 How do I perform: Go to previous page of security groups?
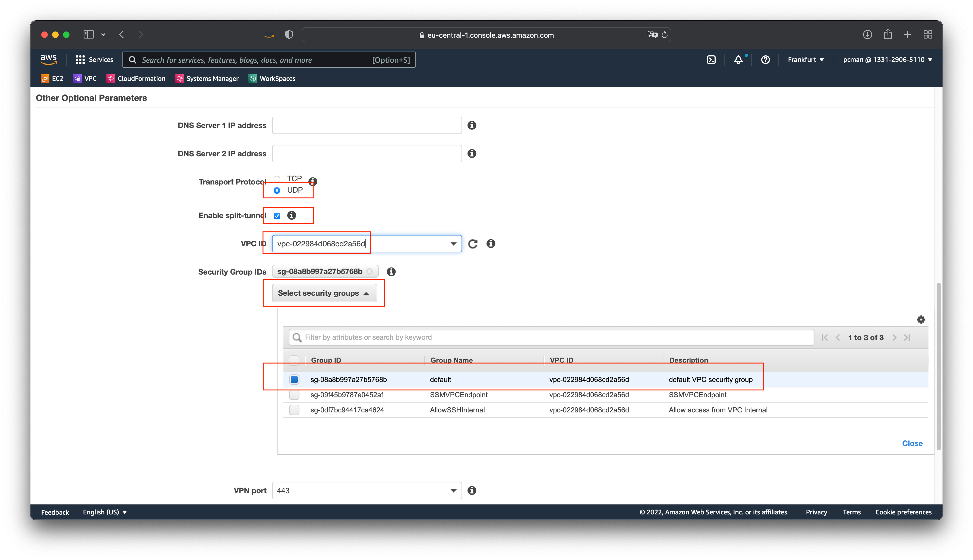coord(838,337)
